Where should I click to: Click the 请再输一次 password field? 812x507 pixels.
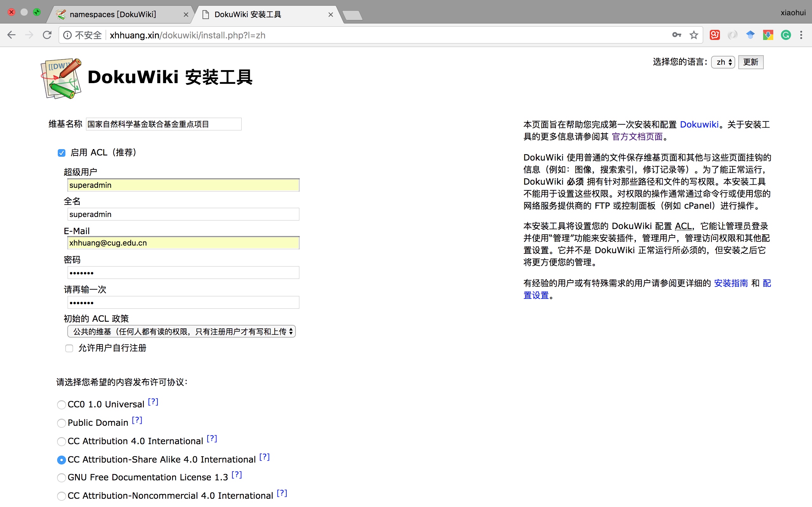(183, 302)
